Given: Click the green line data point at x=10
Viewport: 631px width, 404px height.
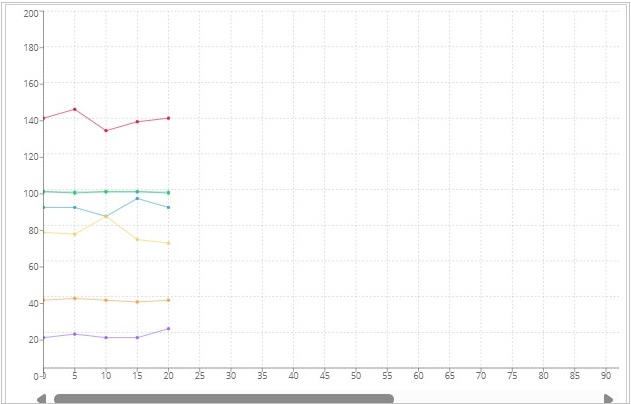Looking at the screenshot, I should click(x=106, y=191).
